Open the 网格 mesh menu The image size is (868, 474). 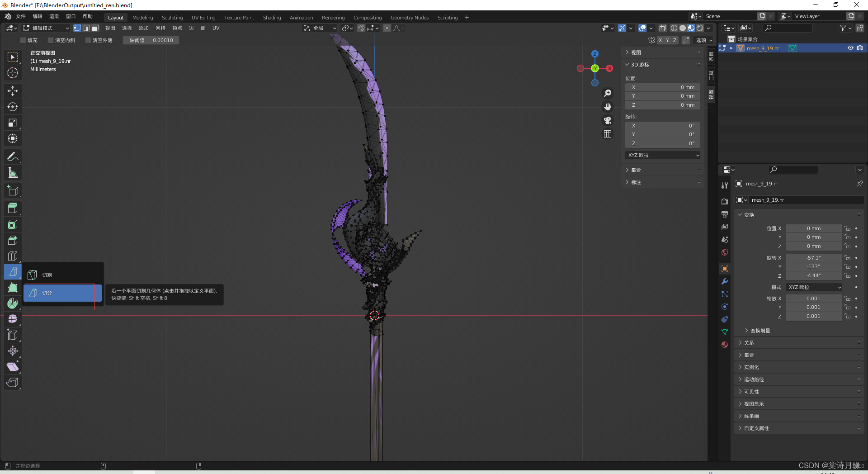160,28
